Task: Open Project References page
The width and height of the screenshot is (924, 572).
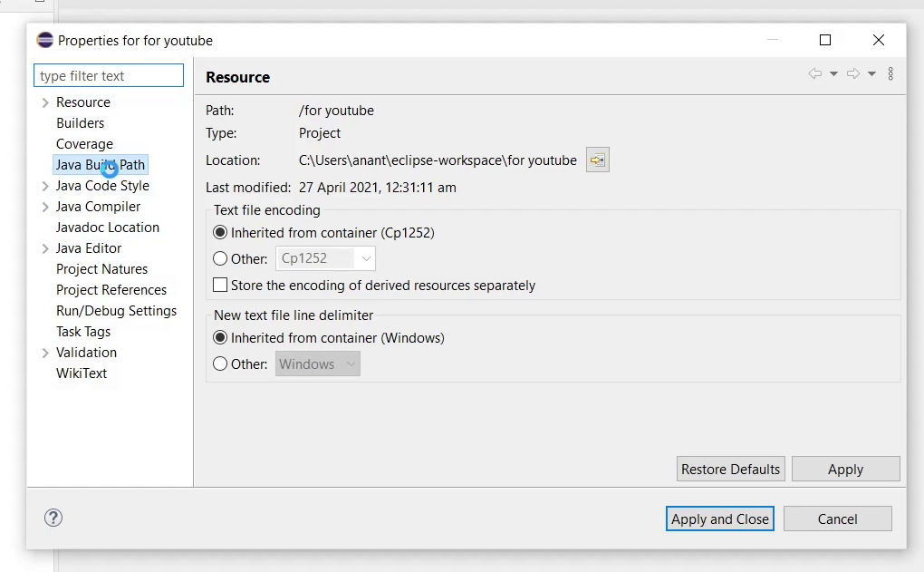Action: [x=111, y=289]
